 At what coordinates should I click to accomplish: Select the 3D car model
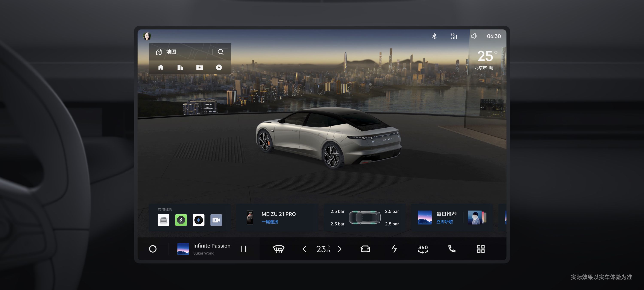(x=328, y=138)
